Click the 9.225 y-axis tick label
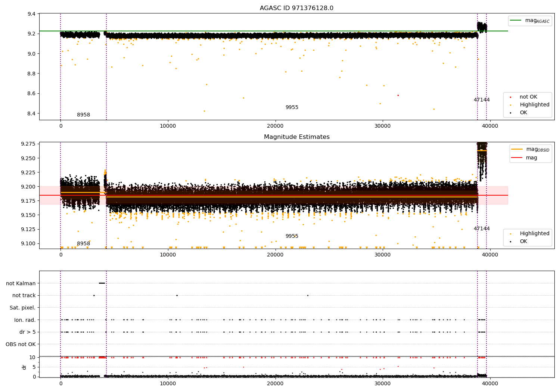560x392 pixels. (28, 172)
